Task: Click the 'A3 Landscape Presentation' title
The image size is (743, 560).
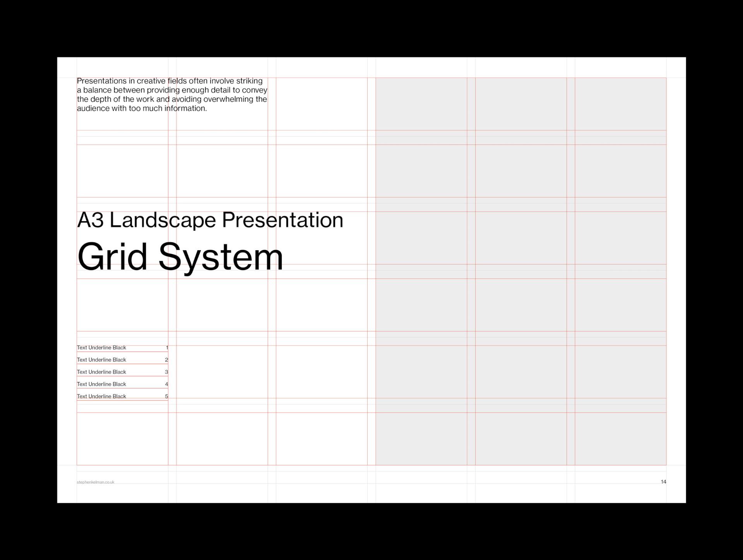Action: (210, 220)
